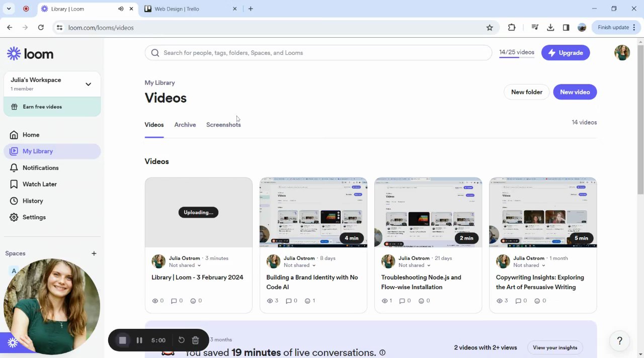Screen dimensions: 644x358
Task: Open the Copywriting Insights video title
Action: click(540, 282)
